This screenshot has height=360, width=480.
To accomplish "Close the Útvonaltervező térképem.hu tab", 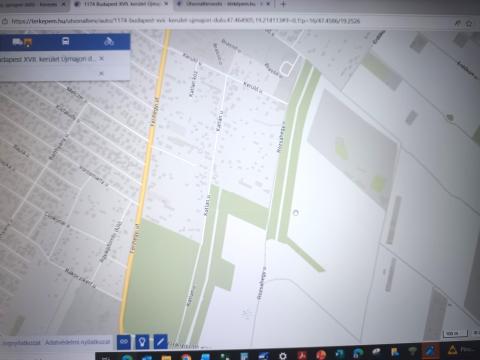I will pos(268,4).
